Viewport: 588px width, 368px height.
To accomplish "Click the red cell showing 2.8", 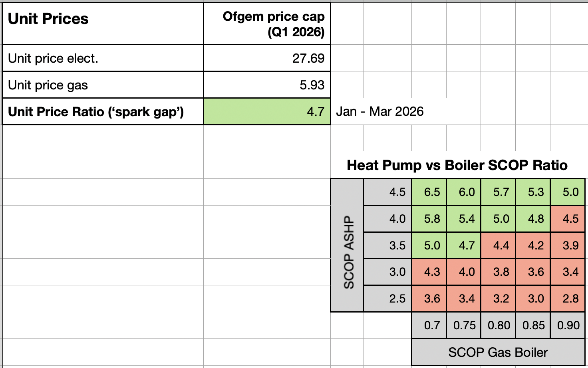I will tap(570, 299).
